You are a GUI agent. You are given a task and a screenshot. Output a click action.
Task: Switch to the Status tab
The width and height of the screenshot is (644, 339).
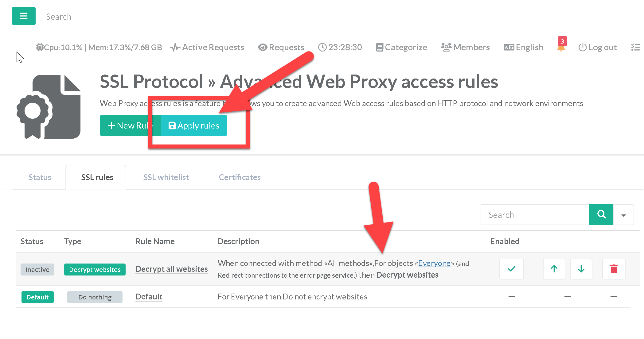click(40, 177)
